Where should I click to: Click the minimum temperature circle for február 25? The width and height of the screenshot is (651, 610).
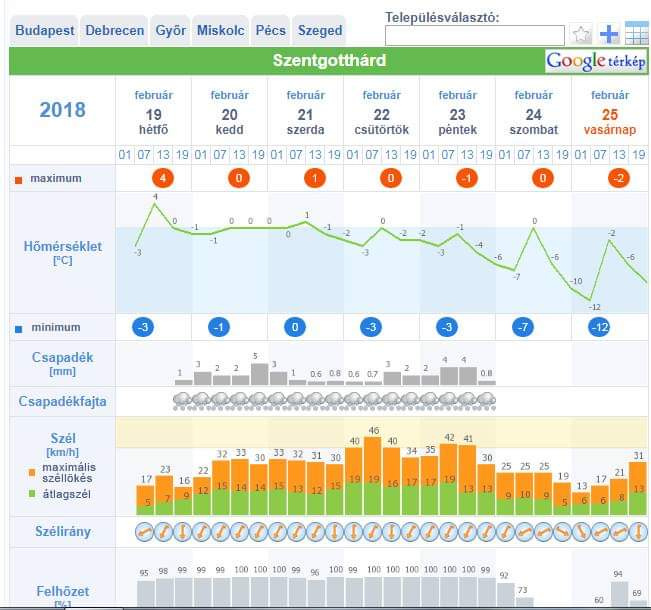pos(599,327)
